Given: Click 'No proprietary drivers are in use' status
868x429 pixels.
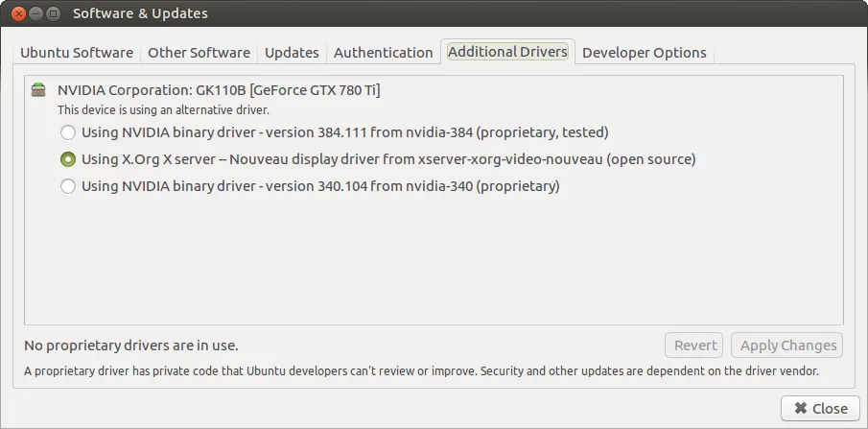Looking at the screenshot, I should pos(131,346).
